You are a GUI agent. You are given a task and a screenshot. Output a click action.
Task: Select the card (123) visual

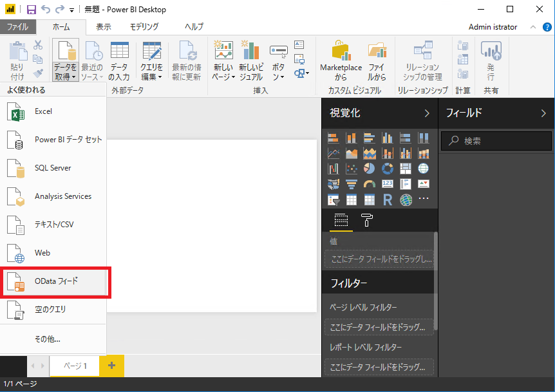coord(388,183)
